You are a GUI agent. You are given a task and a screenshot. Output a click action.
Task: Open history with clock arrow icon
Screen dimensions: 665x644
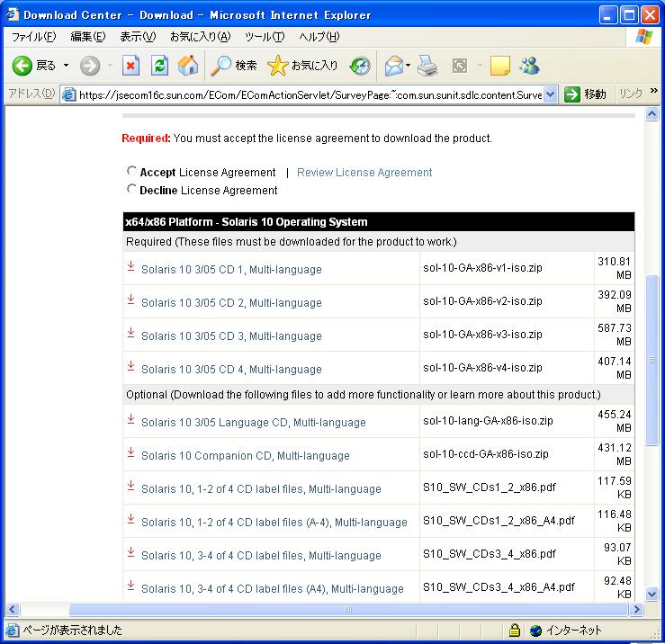point(360,66)
